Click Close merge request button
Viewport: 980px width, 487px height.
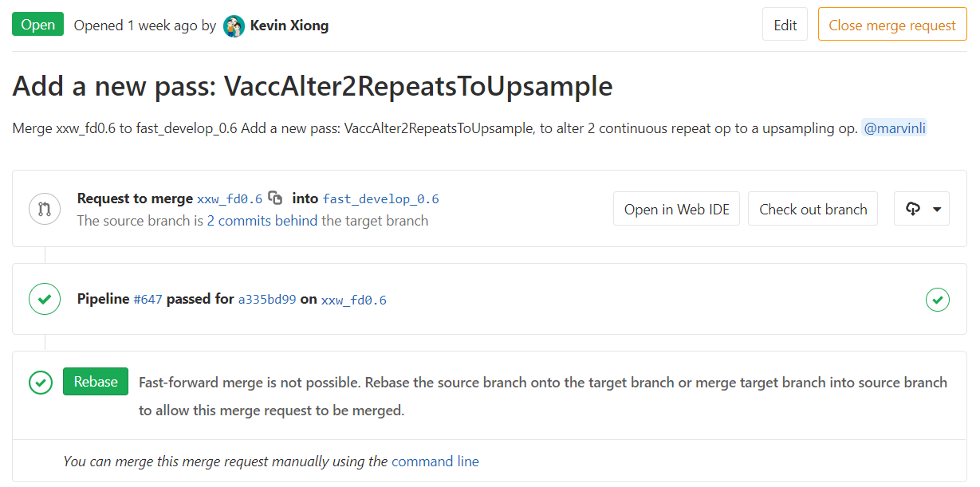coord(891,26)
